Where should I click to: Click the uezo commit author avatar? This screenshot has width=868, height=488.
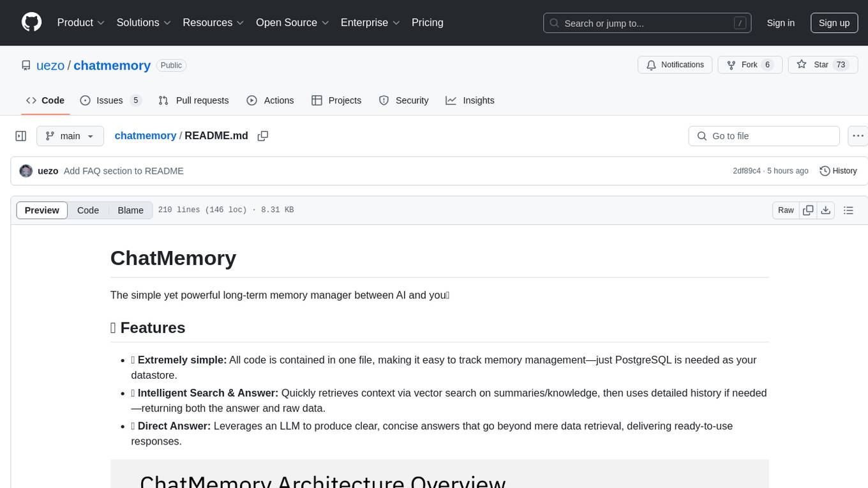pos(26,171)
